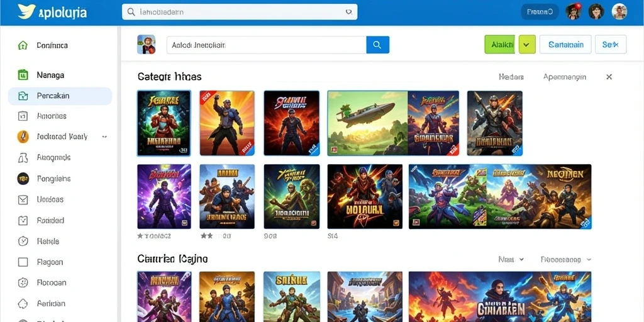Open the middle profile avatar in the header
This screenshot has height=322, width=644.
point(596,11)
